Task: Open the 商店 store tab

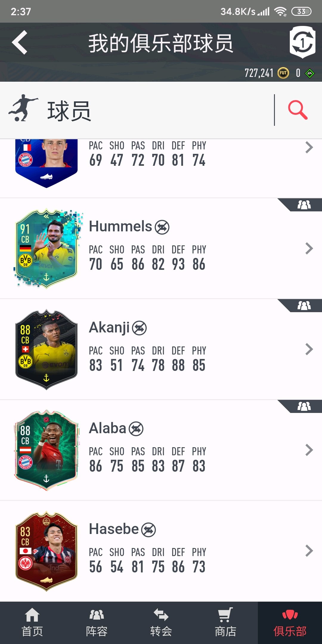Action: 225,623
